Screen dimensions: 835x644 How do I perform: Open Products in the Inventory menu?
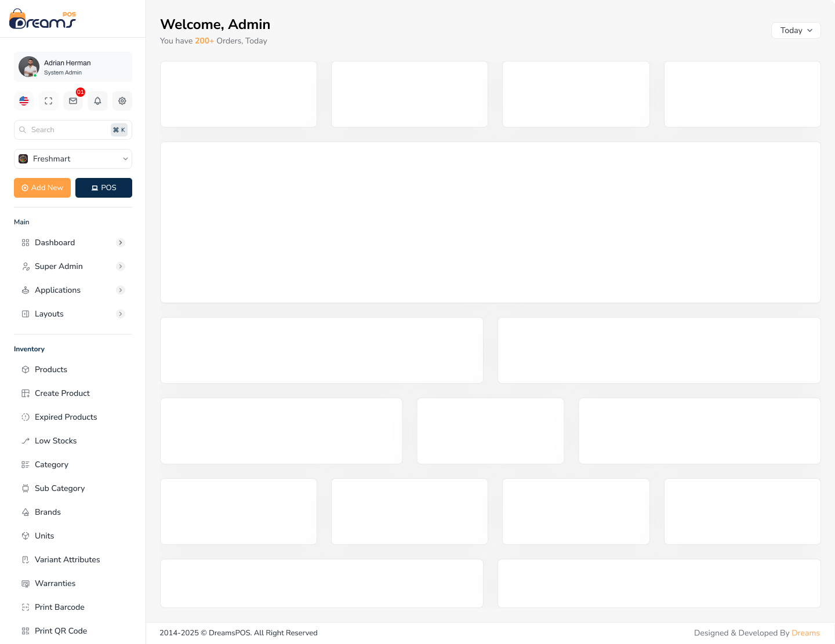point(51,370)
